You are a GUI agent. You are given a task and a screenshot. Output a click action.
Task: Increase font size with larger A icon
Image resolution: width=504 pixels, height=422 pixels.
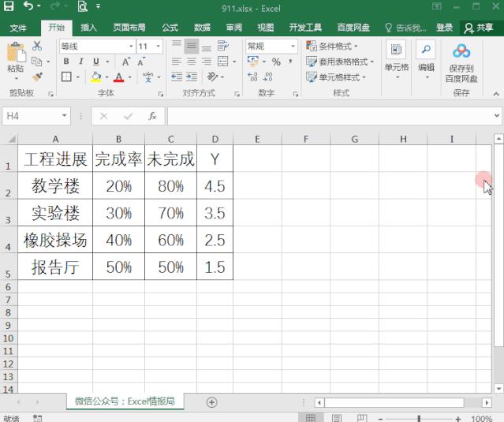126,62
